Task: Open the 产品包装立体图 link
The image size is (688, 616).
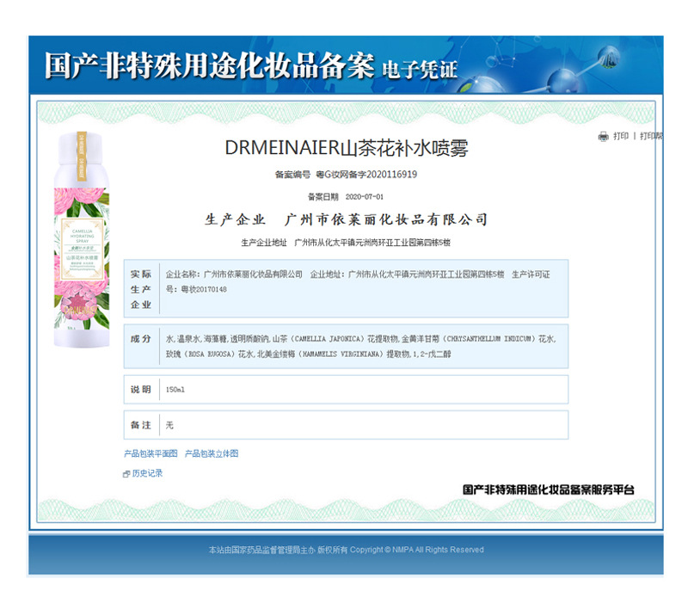Action: (212, 453)
